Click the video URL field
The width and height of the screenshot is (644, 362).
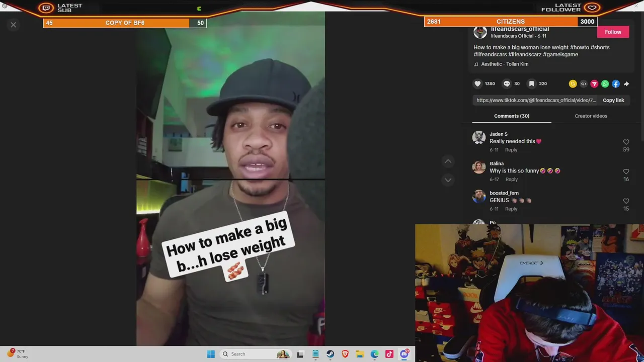536,100
